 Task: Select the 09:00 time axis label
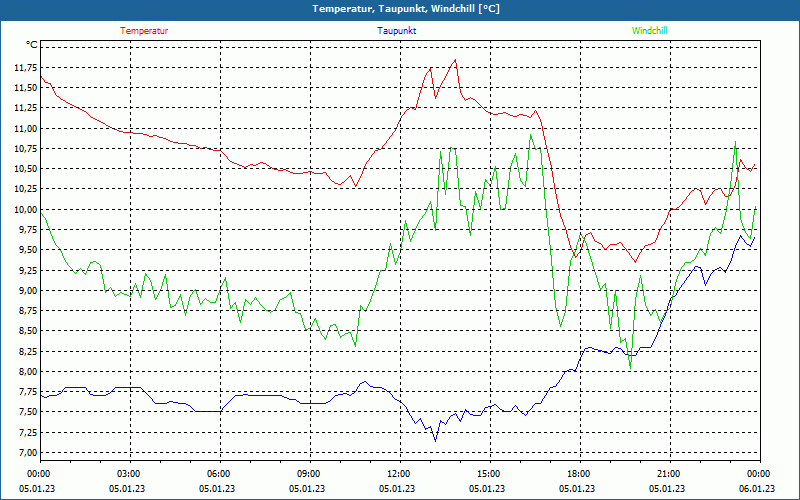coord(307,481)
